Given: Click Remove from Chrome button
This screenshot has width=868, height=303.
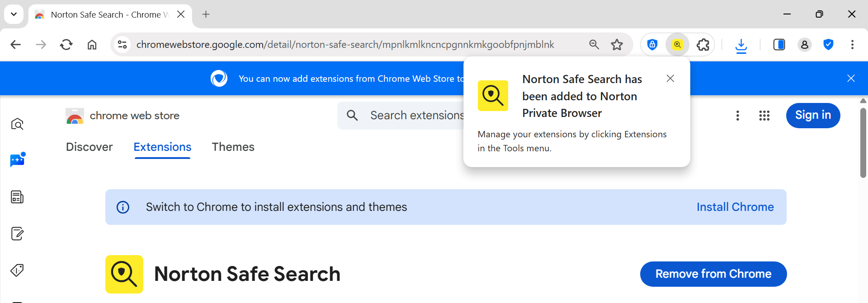Looking at the screenshot, I should [713, 274].
